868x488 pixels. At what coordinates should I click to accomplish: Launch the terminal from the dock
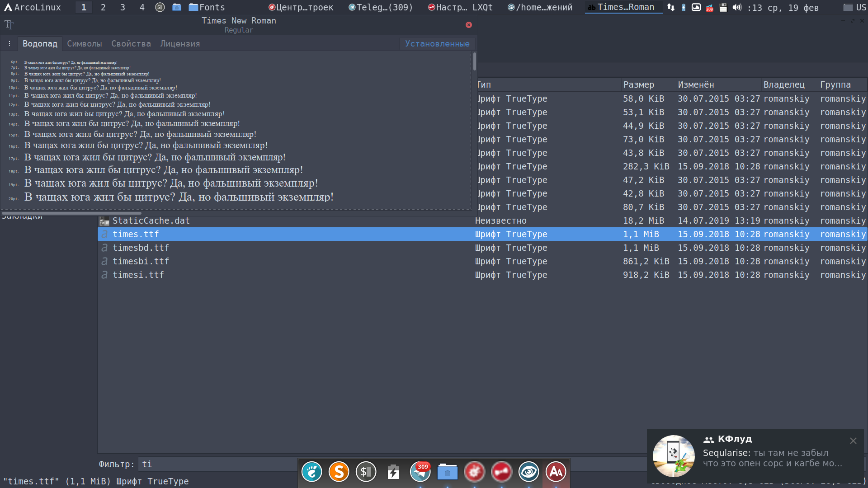pos(366,472)
